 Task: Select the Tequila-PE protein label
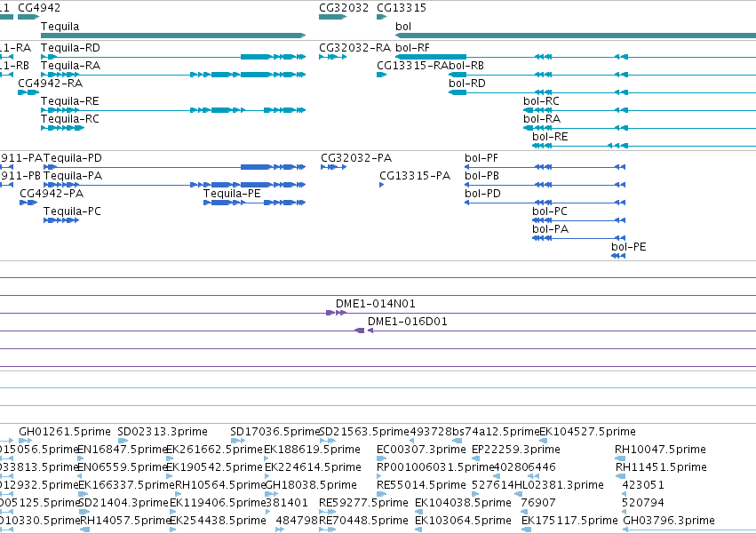pyautogui.click(x=232, y=194)
